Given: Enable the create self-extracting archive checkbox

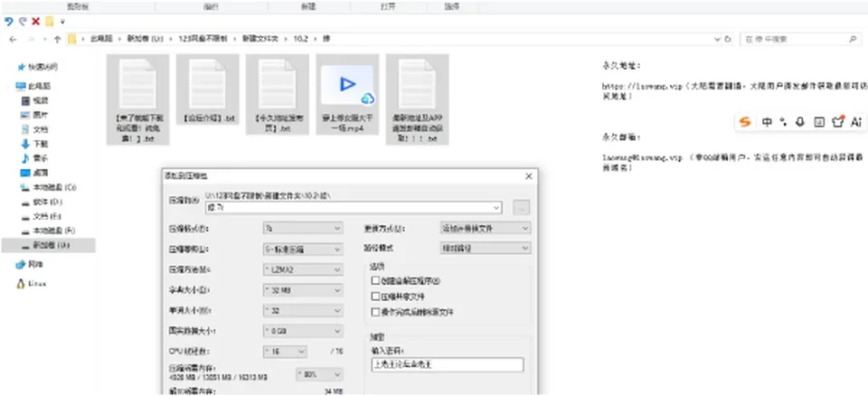Looking at the screenshot, I should [x=376, y=281].
